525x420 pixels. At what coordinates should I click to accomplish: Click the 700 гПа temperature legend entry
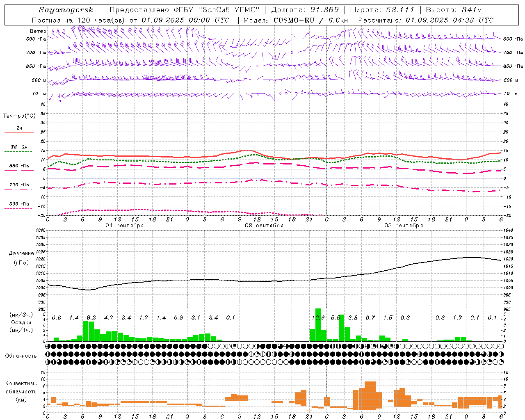coord(19,185)
